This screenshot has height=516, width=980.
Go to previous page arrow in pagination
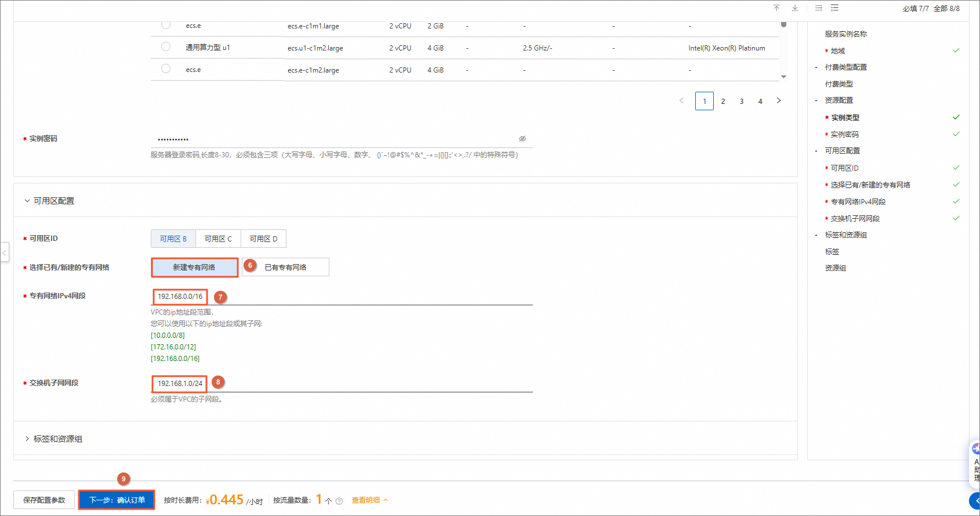click(681, 101)
